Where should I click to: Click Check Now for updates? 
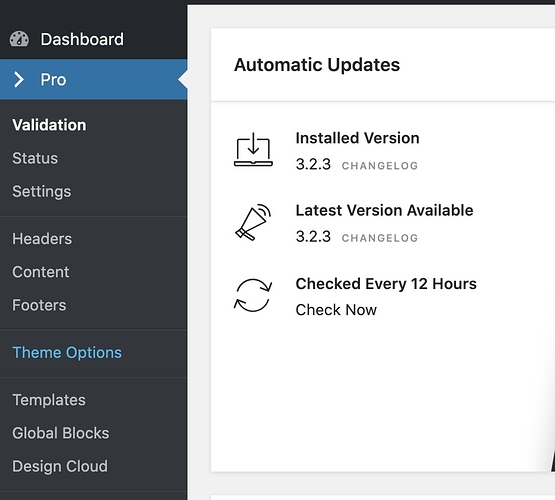point(336,310)
